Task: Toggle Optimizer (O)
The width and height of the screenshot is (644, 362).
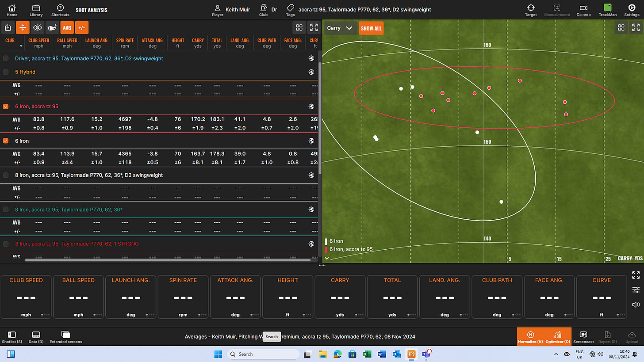Action: (x=558, y=337)
